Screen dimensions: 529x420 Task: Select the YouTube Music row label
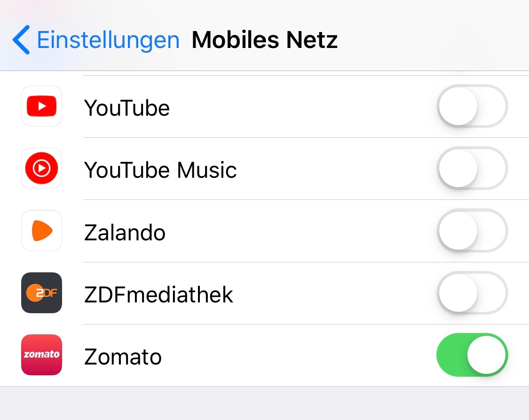click(160, 170)
